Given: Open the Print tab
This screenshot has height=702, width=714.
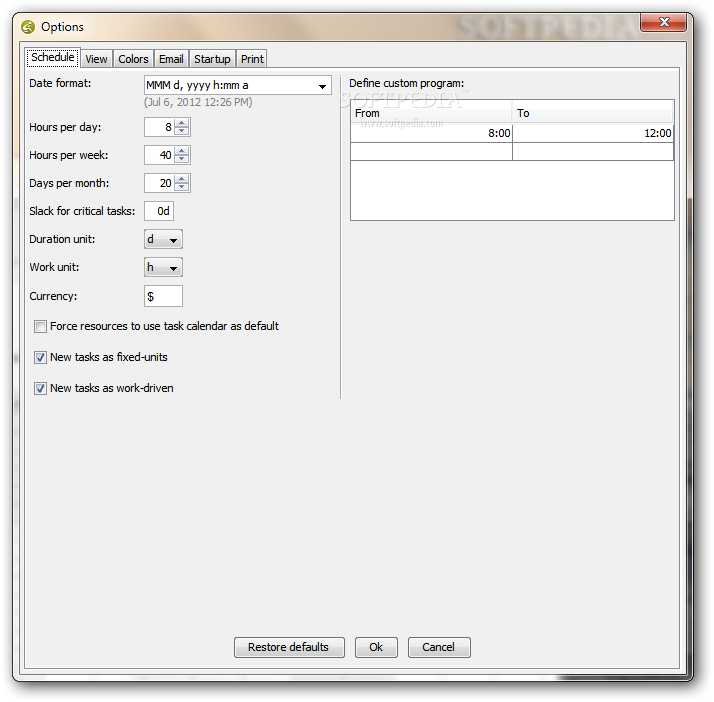Looking at the screenshot, I should (x=252, y=59).
